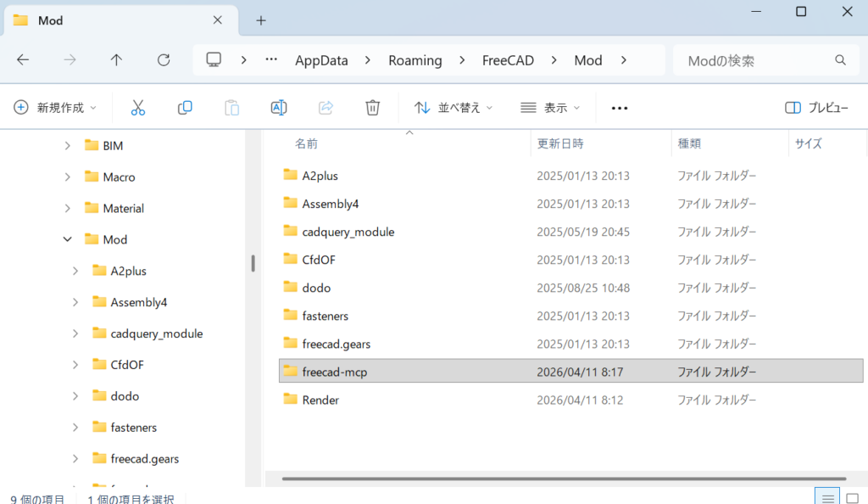The height and width of the screenshot is (504, 868).
Task: Open the View (表示) dropdown menu
Action: point(550,108)
